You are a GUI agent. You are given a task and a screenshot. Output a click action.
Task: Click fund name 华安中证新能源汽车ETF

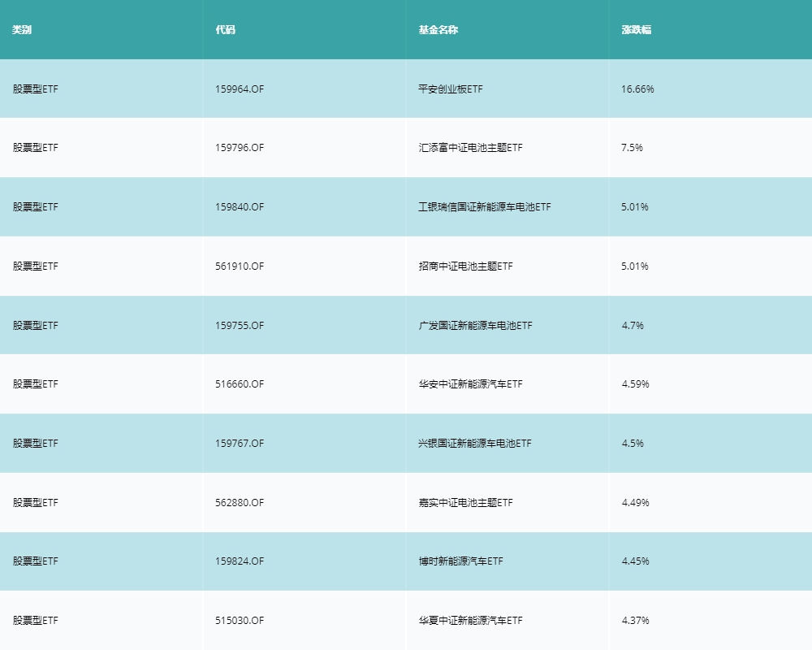[470, 384]
